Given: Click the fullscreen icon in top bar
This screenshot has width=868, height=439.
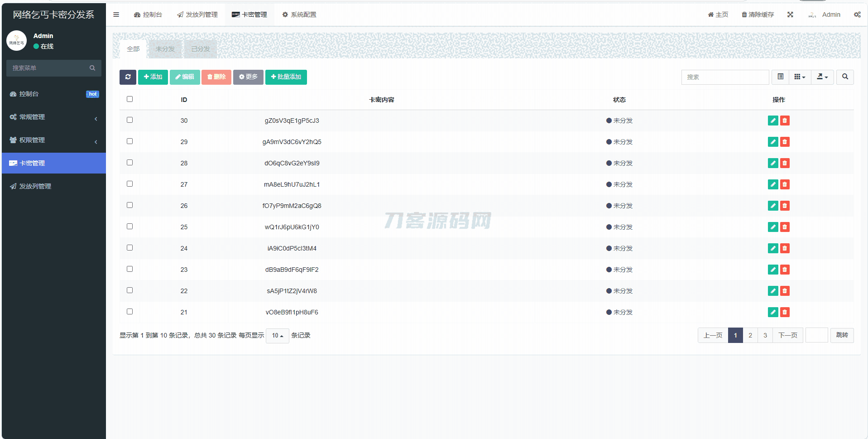Looking at the screenshot, I should coord(790,14).
